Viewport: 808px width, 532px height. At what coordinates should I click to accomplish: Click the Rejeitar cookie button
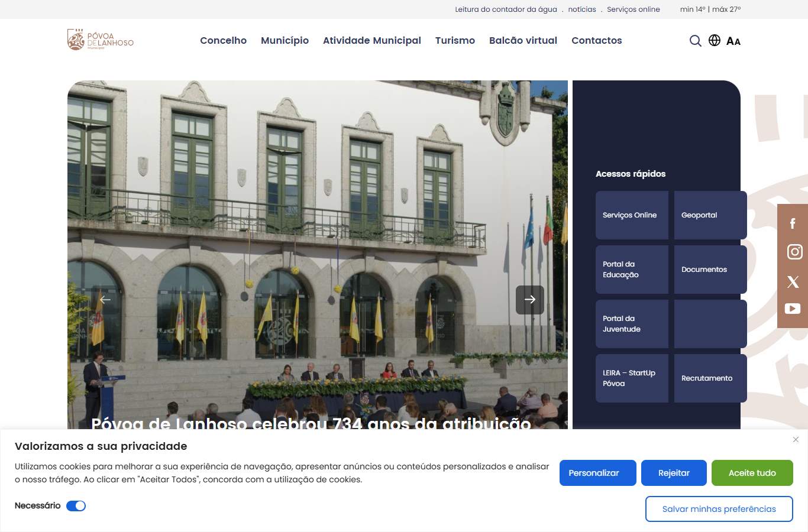[674, 473]
